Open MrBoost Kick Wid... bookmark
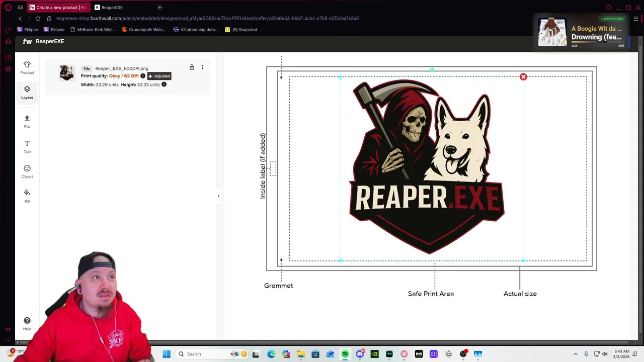644x362 pixels. (x=93, y=30)
